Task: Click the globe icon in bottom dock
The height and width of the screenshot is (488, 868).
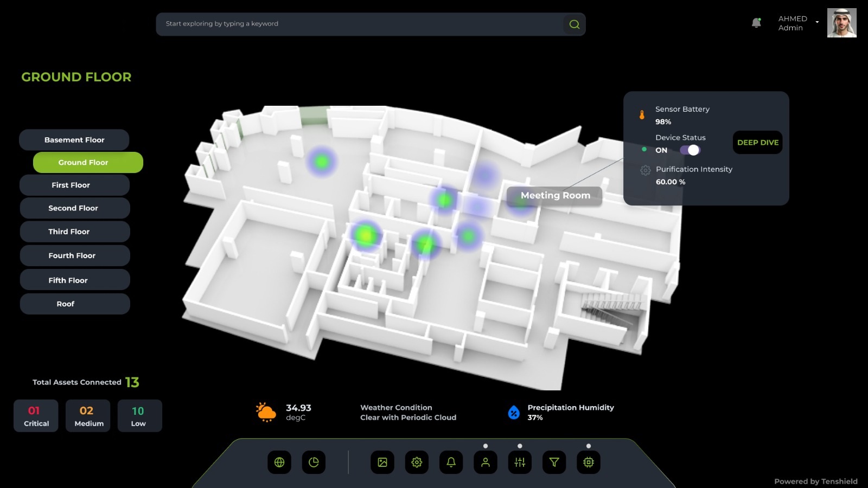Action: [x=279, y=463]
